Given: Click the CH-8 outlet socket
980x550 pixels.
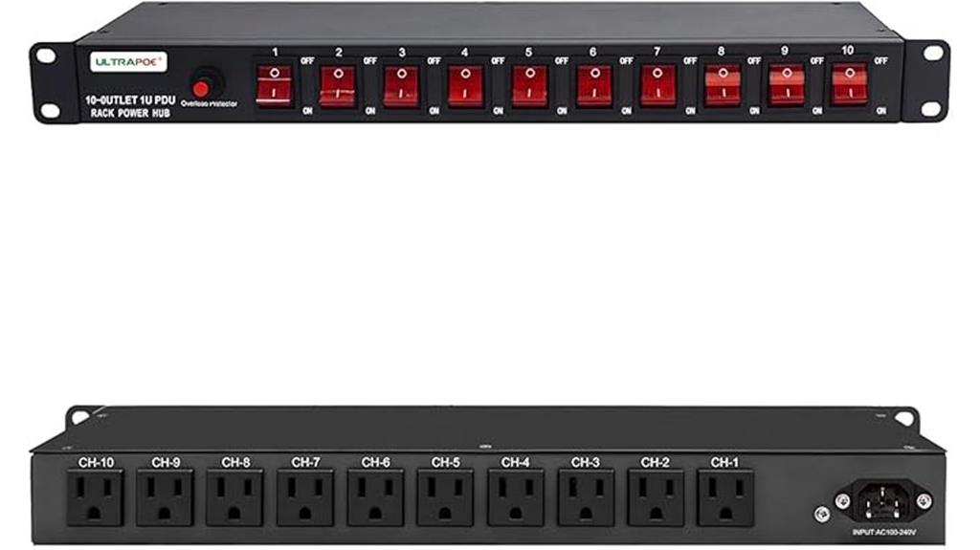Looking at the screenshot, I should pyautogui.click(x=235, y=498).
